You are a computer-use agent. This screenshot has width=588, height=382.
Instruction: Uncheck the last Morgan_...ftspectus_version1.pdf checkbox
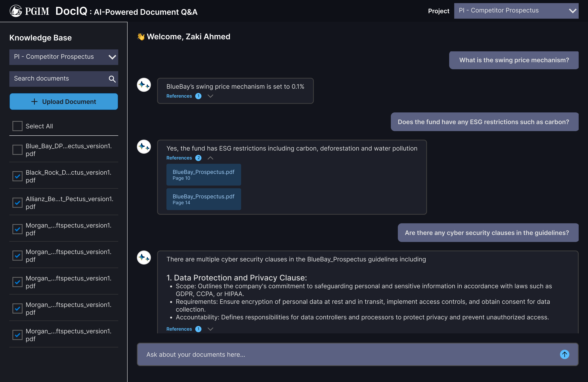pos(17,335)
